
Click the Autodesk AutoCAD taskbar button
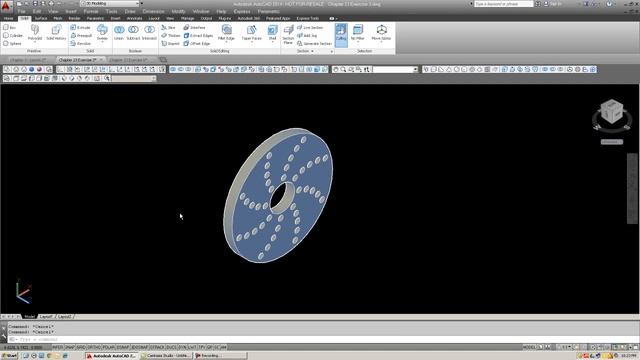pos(112,356)
